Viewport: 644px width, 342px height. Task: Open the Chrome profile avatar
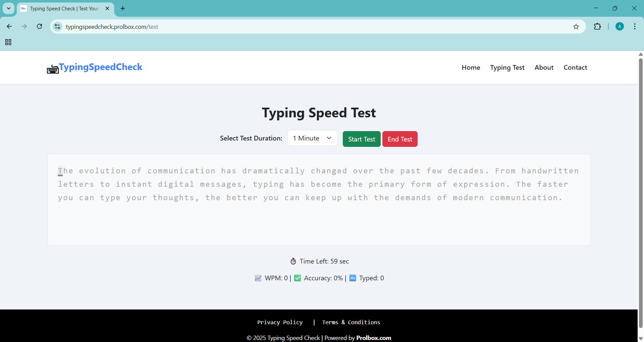(620, 27)
